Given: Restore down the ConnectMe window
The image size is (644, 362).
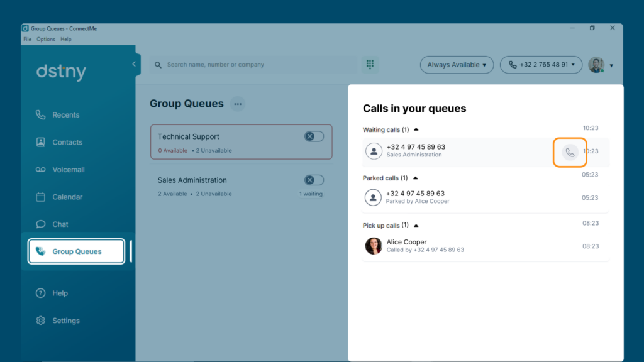Looking at the screenshot, I should point(592,28).
